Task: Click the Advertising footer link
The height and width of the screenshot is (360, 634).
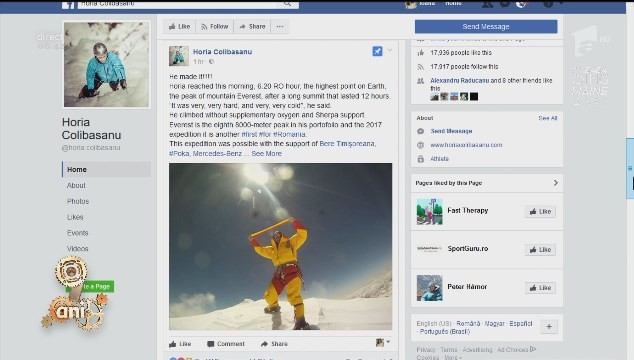Action: [477, 349]
